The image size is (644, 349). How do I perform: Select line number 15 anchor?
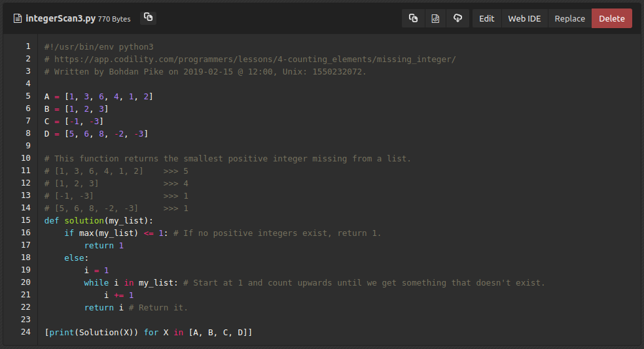26,220
